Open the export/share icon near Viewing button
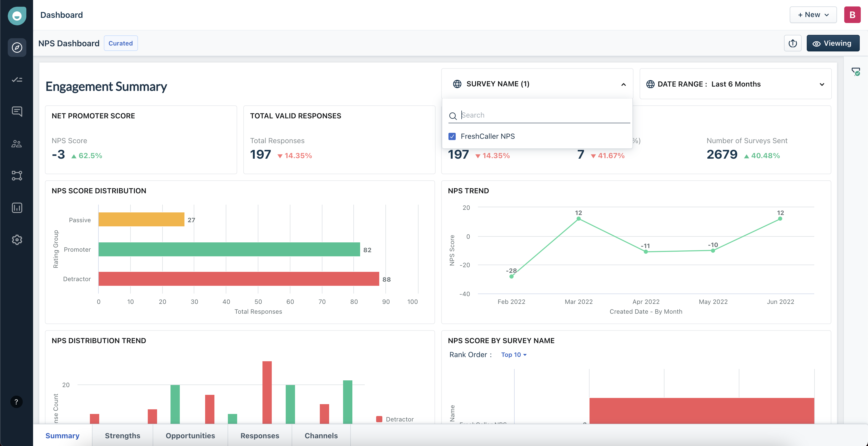The width and height of the screenshot is (868, 446). [793, 43]
